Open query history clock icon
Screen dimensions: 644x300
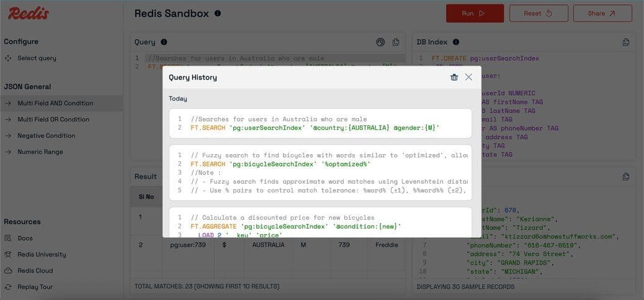[380, 42]
